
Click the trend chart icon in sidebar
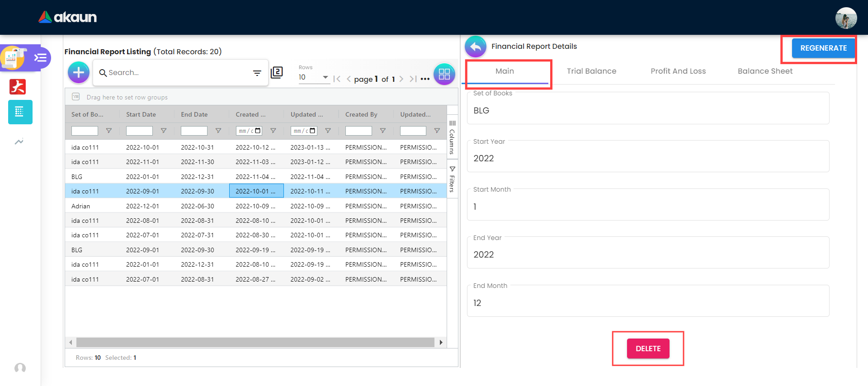19,142
